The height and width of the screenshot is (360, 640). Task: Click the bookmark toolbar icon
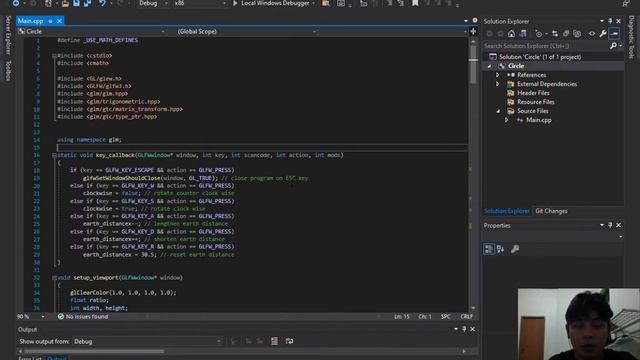point(415,3)
